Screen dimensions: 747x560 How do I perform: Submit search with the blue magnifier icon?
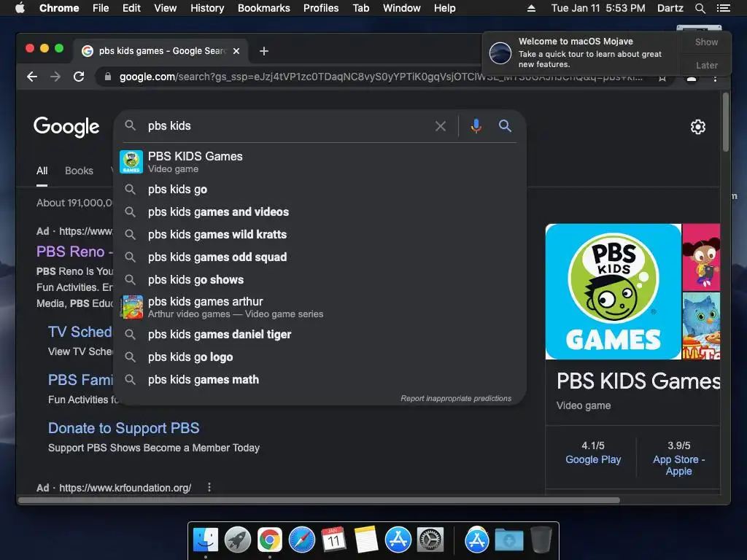coord(505,125)
